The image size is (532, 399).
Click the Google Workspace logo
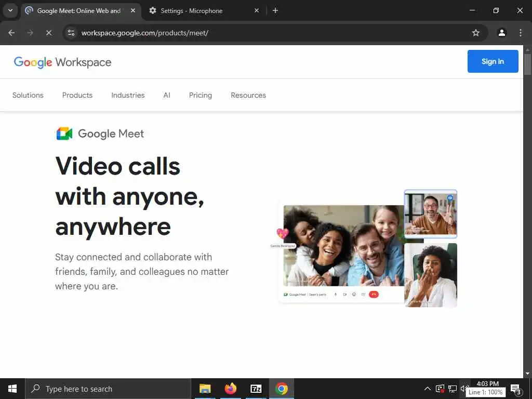pos(62,62)
